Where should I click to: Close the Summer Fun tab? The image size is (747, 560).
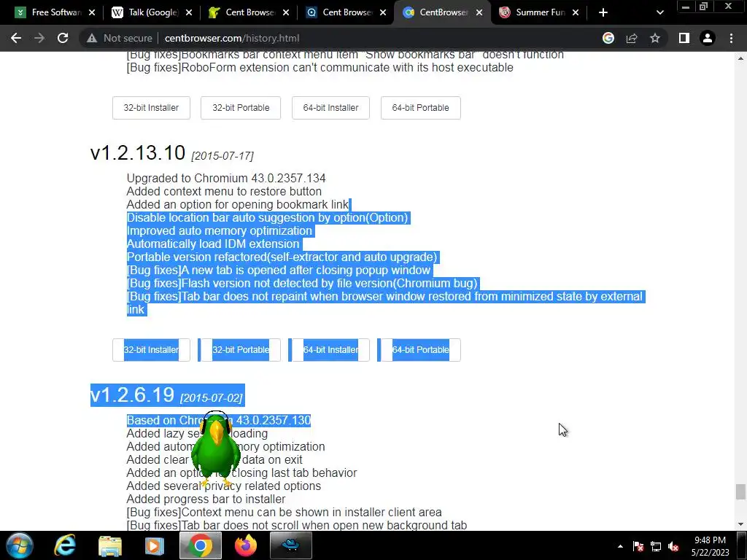tap(576, 13)
